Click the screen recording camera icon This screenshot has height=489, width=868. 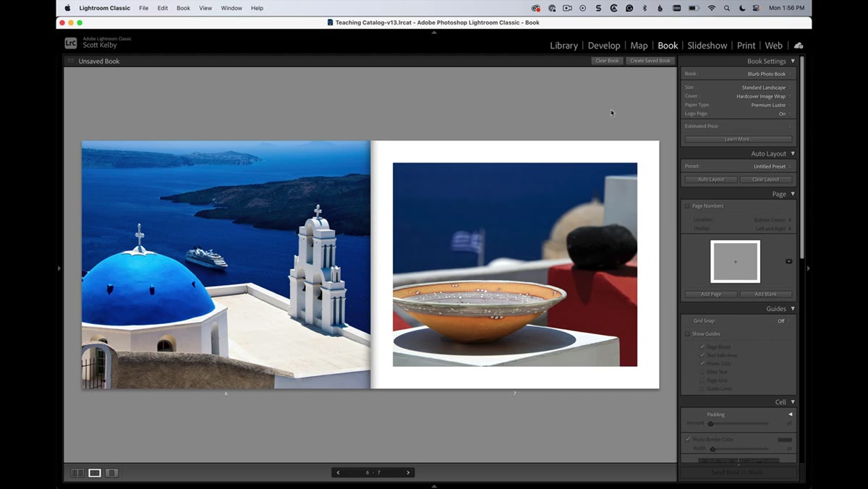tap(567, 8)
